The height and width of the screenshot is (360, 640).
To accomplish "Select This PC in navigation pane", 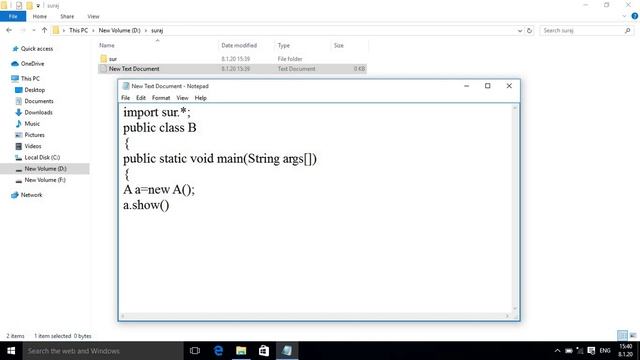I will (30, 78).
